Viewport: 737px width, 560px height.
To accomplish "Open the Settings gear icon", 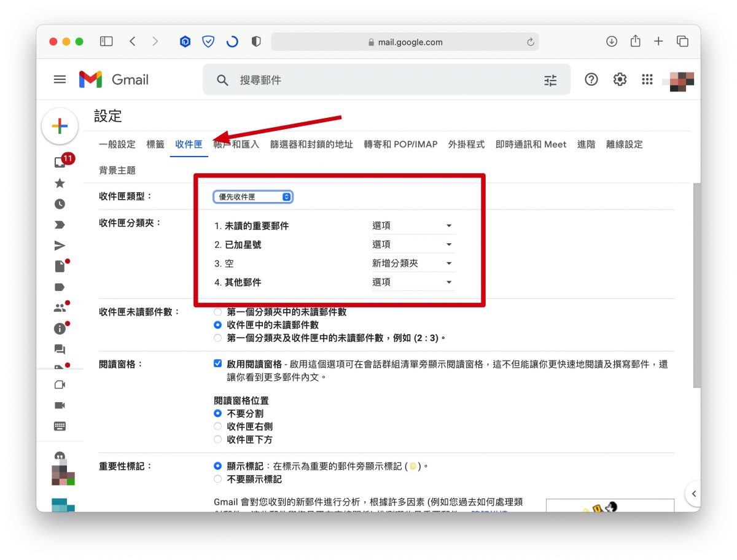I will tap(620, 79).
